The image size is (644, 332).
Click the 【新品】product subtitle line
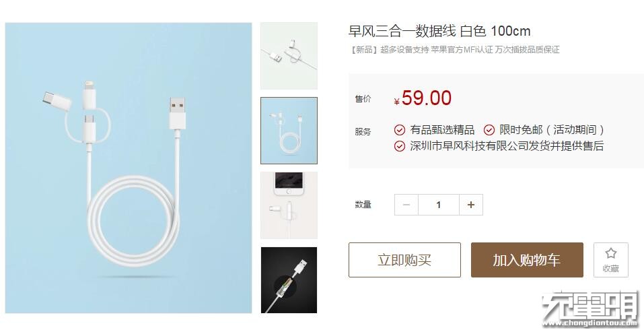pos(454,50)
